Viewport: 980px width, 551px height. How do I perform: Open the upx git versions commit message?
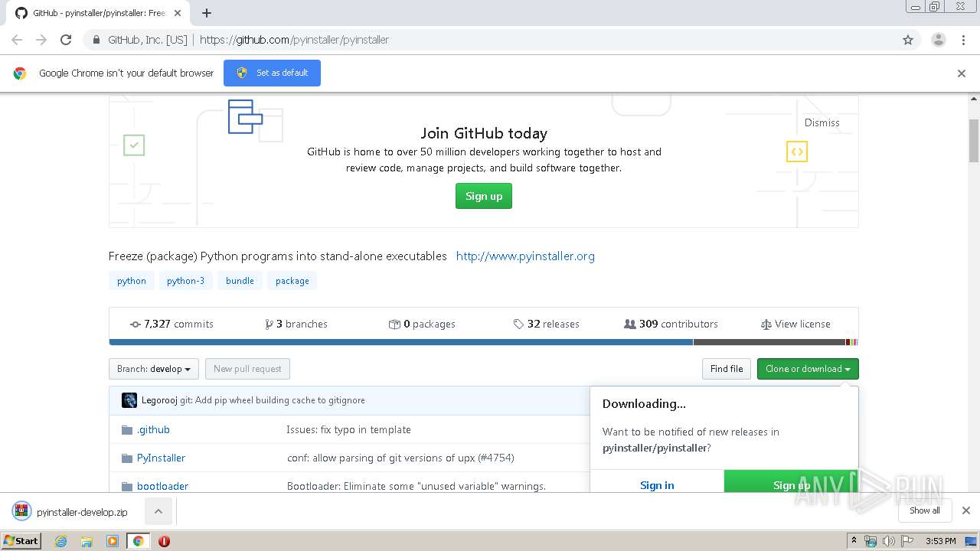400,458
